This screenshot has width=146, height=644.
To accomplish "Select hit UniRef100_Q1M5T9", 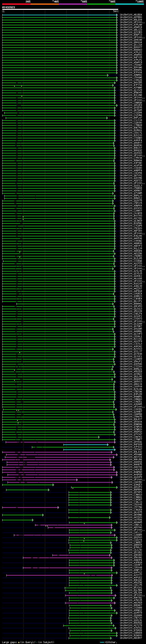I will click(x=131, y=613).
